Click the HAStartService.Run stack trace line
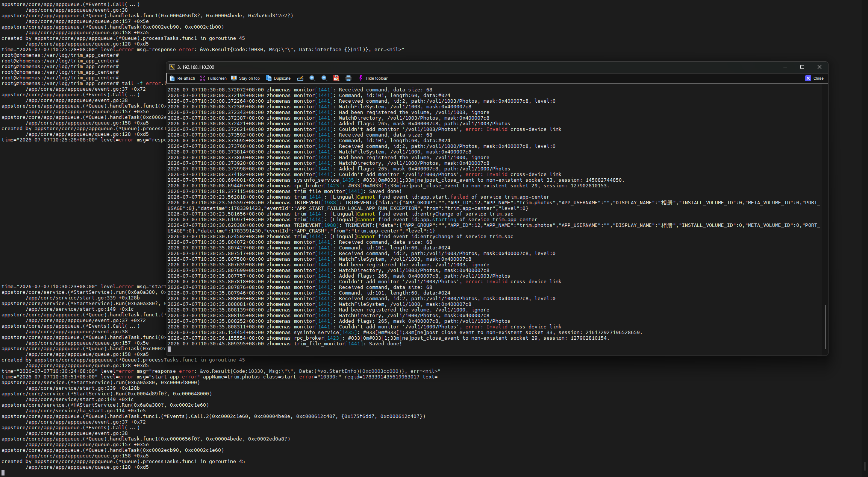Image resolution: width=868 pixels, height=477 pixels. (x=105, y=405)
